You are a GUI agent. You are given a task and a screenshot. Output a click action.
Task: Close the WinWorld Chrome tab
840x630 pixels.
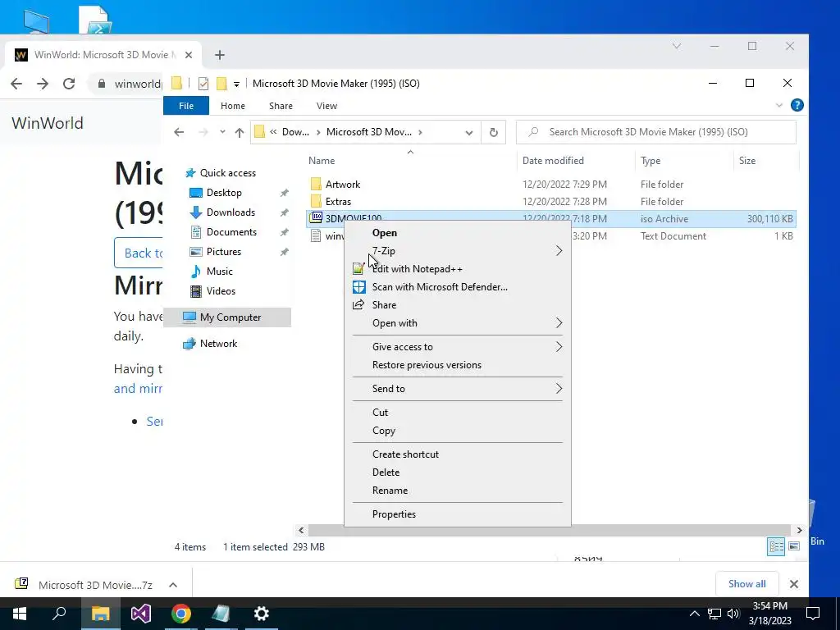point(189,55)
